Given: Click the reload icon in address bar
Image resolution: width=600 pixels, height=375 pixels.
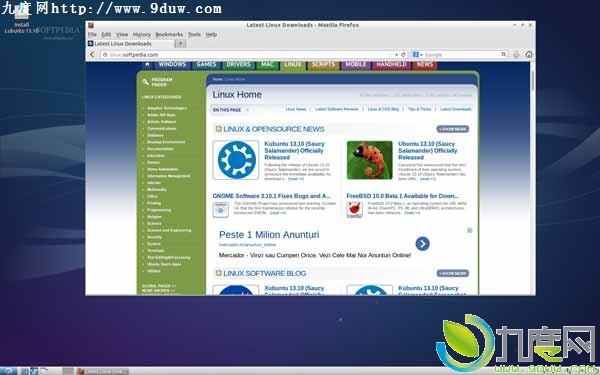Looking at the screenshot, I should tap(403, 54).
